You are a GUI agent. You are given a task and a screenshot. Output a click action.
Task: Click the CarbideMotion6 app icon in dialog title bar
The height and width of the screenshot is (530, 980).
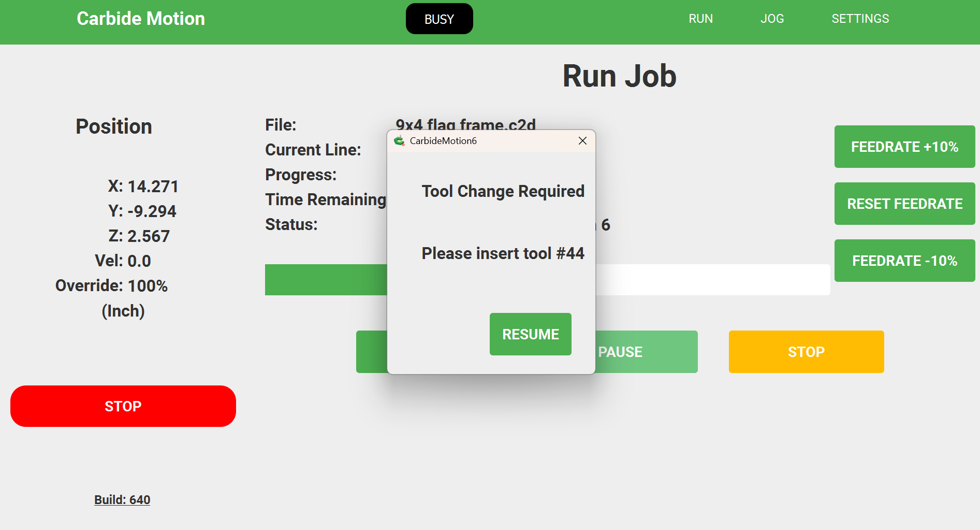(x=399, y=141)
